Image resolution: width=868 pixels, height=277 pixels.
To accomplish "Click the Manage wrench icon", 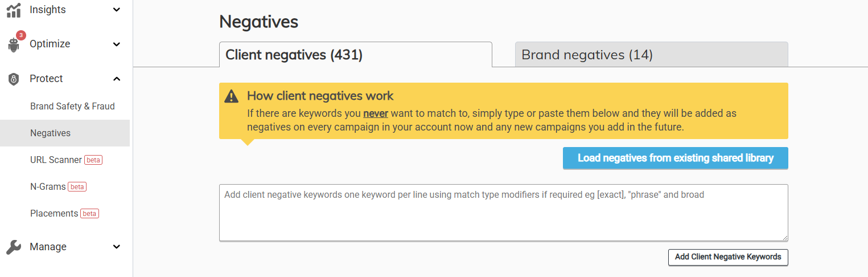I will pyautogui.click(x=14, y=247).
